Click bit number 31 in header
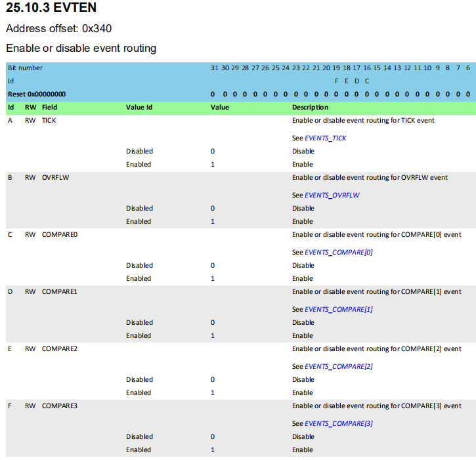 coord(214,68)
